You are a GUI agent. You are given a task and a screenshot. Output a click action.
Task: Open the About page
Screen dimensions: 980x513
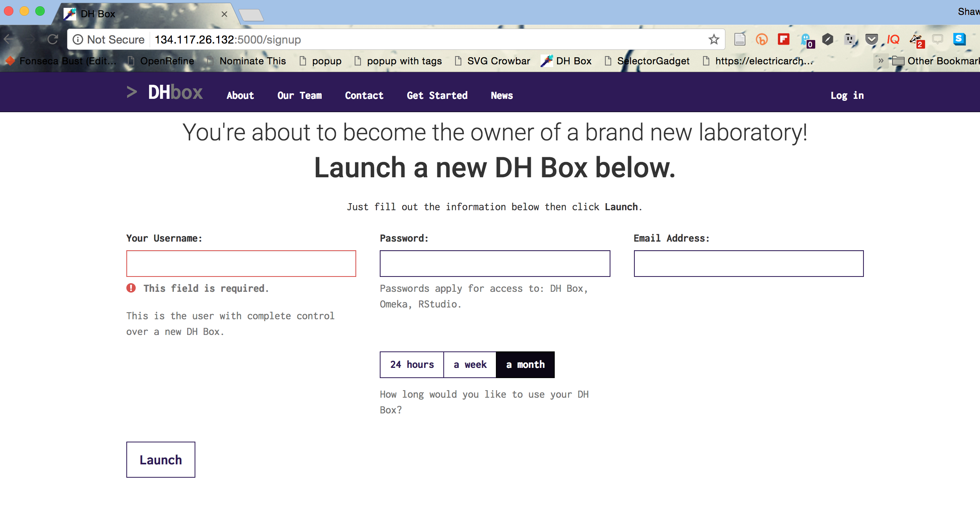click(240, 95)
